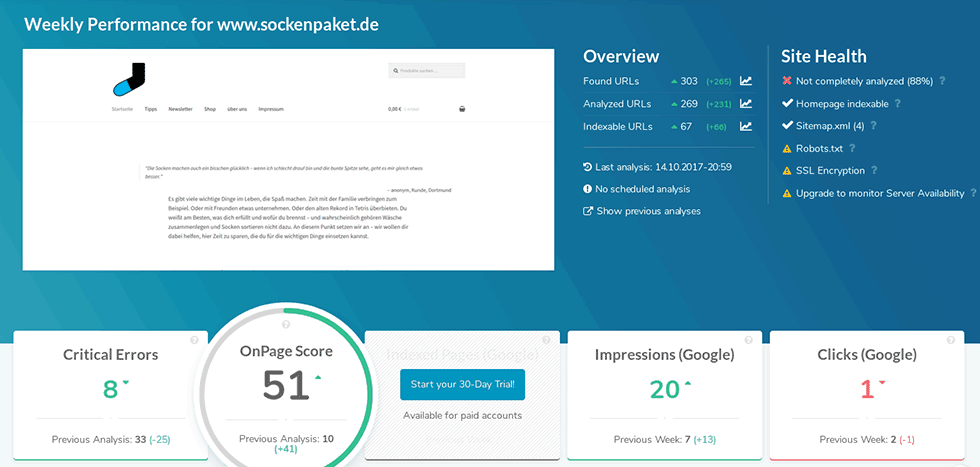This screenshot has width=980, height=467.
Task: Click help icon beside Robots.txt
Action: (852, 149)
